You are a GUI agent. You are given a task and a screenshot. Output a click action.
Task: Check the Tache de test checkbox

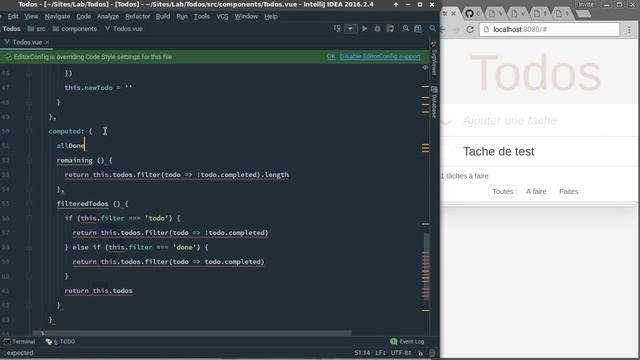(x=447, y=152)
